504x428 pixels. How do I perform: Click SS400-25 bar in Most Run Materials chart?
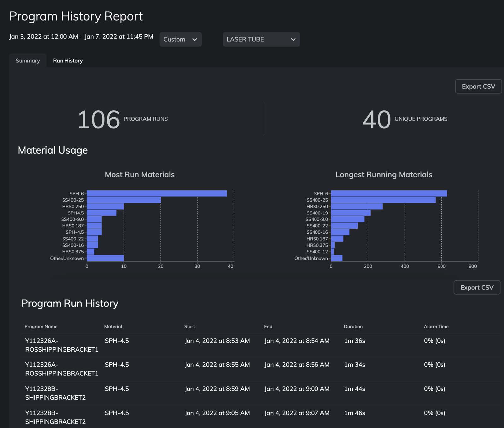[124, 200]
